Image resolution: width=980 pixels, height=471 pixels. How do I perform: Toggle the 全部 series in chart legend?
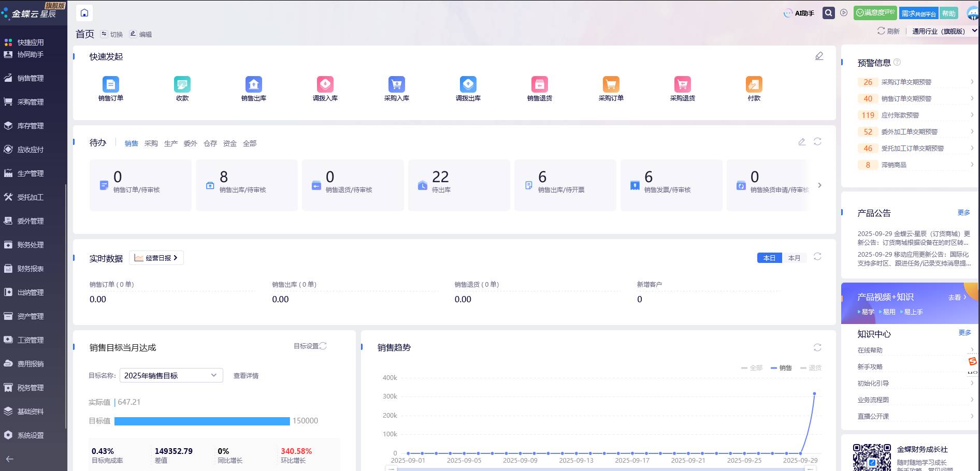(752, 368)
